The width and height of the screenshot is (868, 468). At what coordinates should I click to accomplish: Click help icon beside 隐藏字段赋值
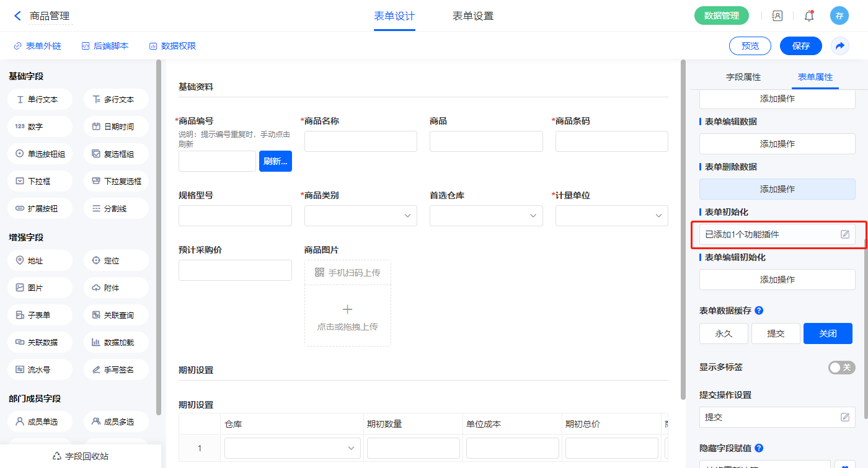click(x=759, y=448)
